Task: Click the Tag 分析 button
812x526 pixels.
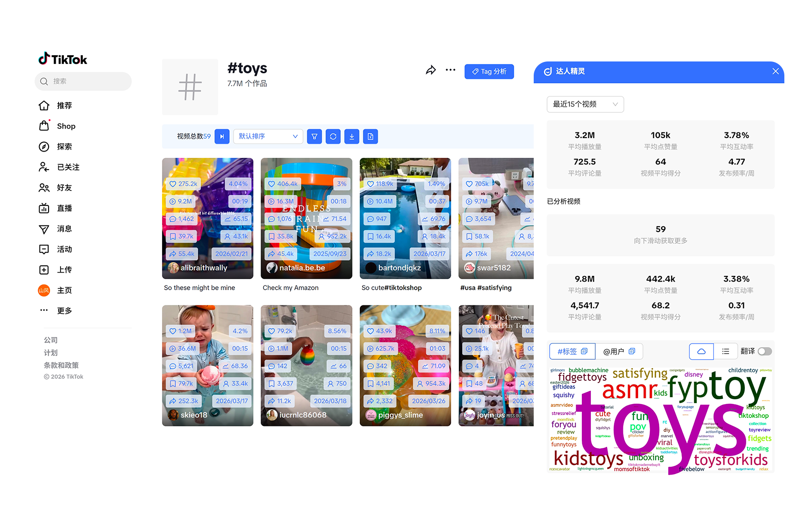Action: 489,71
